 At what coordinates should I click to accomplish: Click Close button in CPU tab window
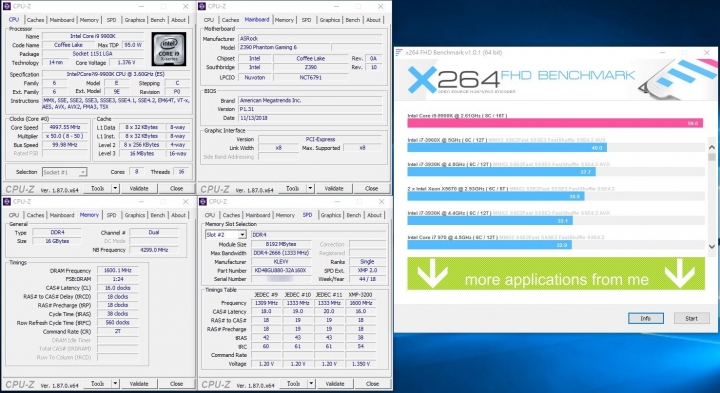coord(176,188)
